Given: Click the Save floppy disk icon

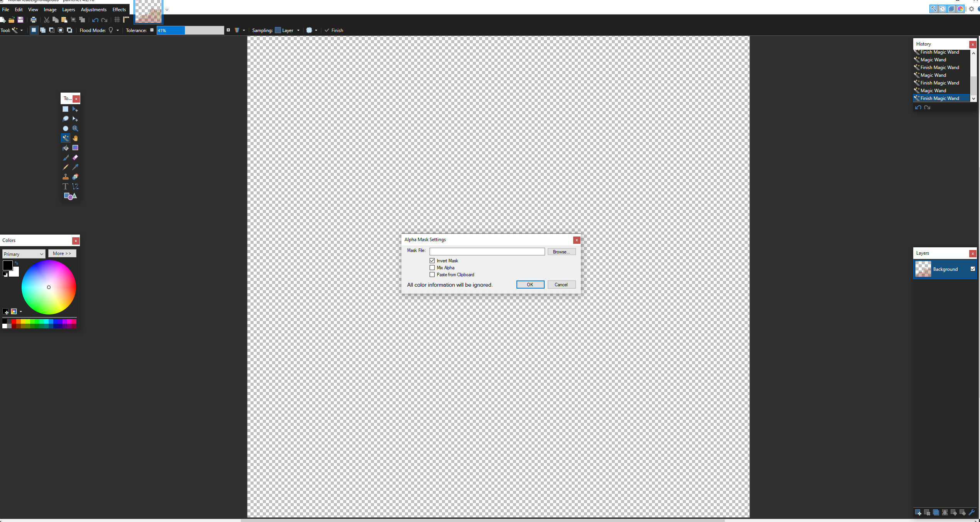Looking at the screenshot, I should [20, 20].
